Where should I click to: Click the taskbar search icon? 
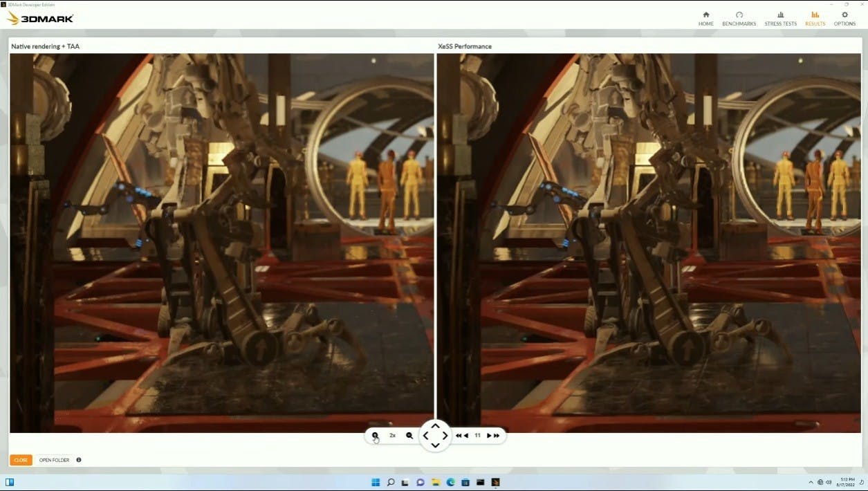point(391,482)
